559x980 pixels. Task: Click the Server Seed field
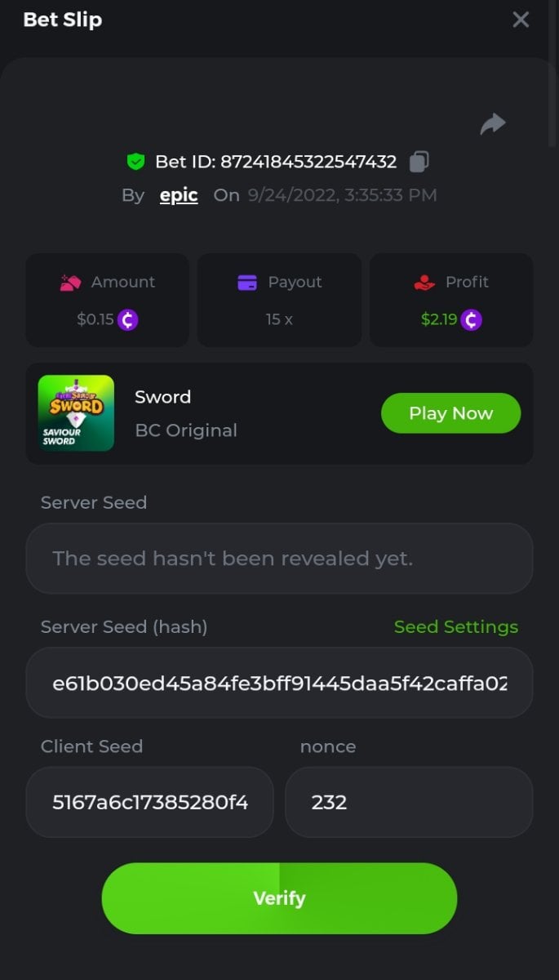tap(279, 559)
